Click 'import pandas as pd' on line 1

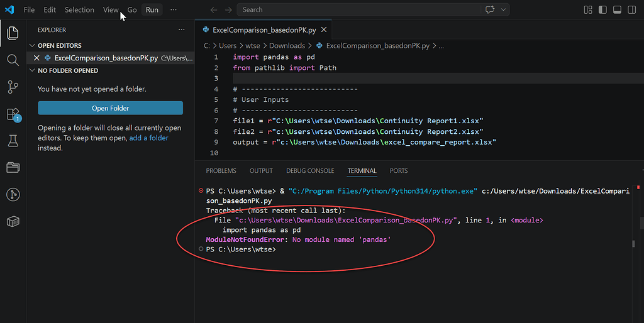[x=274, y=57]
